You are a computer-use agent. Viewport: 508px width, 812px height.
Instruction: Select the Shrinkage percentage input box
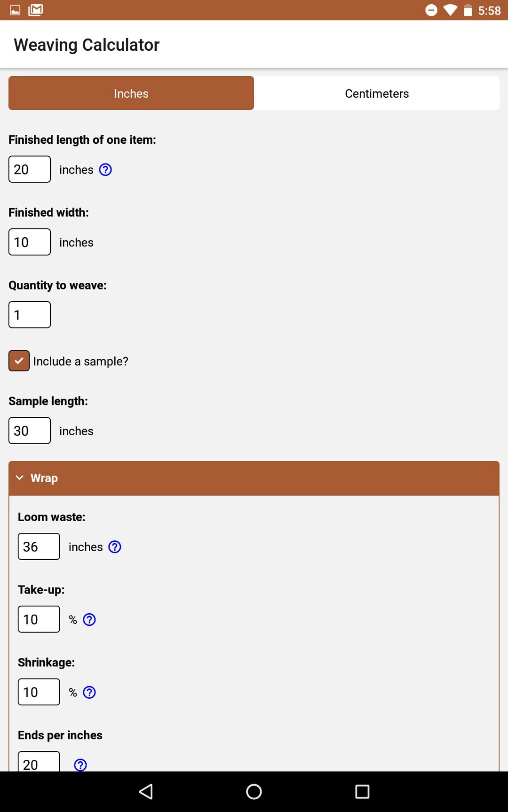[39, 693]
